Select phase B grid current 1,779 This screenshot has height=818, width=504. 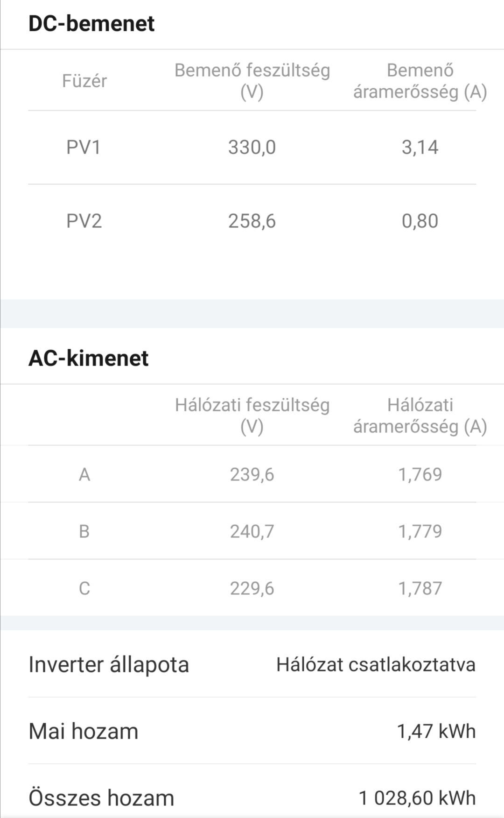click(x=420, y=531)
